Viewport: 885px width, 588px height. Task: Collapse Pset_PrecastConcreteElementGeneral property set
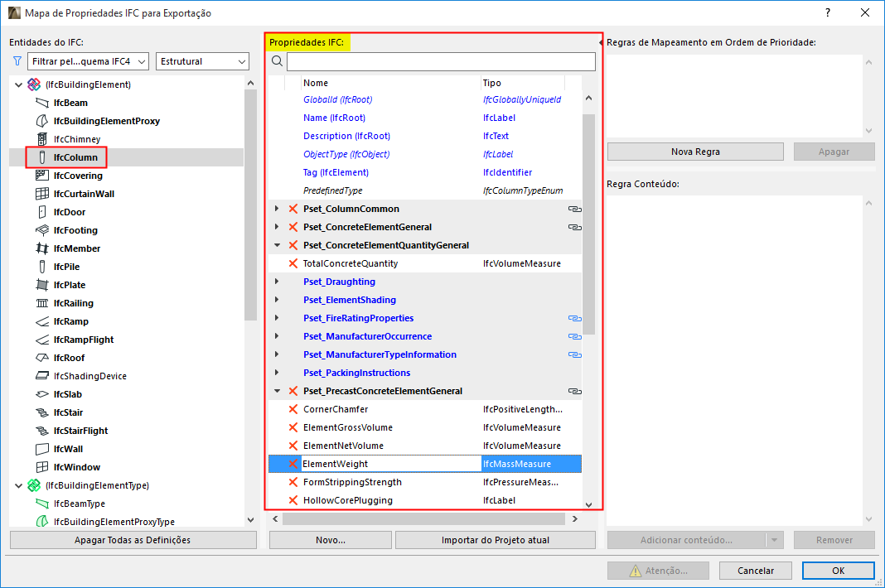(x=277, y=391)
